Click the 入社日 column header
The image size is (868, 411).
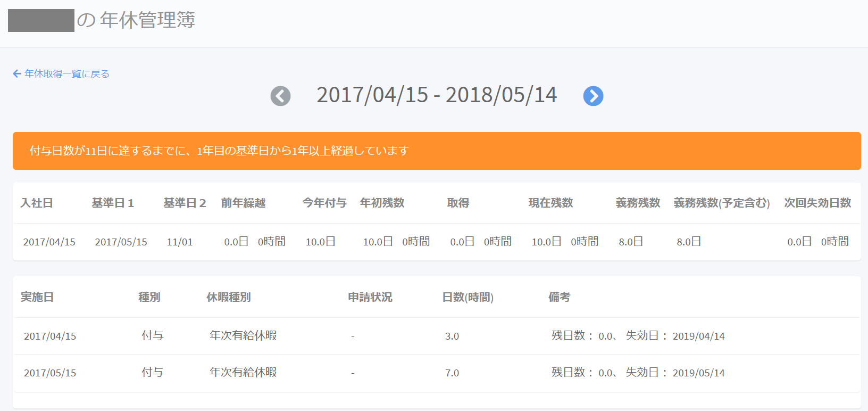(37, 203)
